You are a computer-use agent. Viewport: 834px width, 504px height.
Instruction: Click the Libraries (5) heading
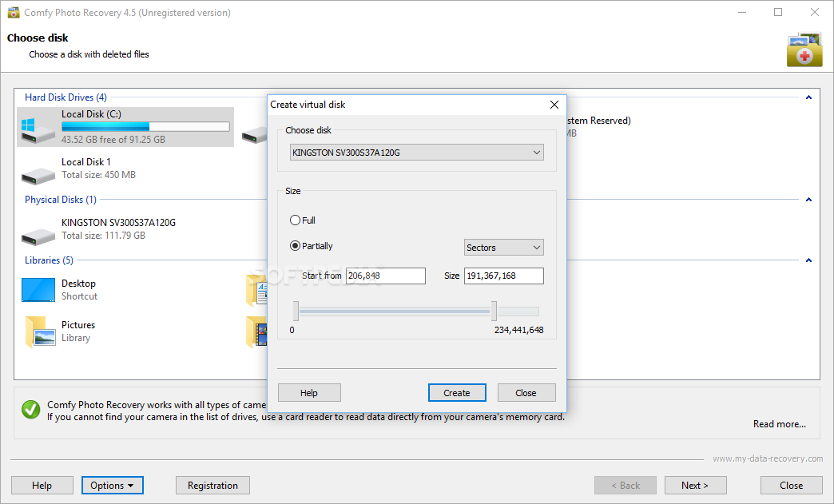[x=49, y=260]
